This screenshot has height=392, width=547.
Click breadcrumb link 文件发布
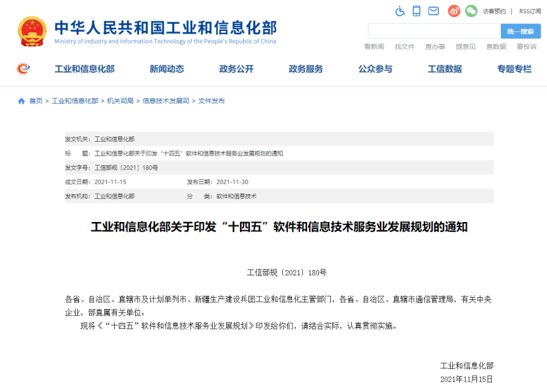pyautogui.click(x=212, y=101)
